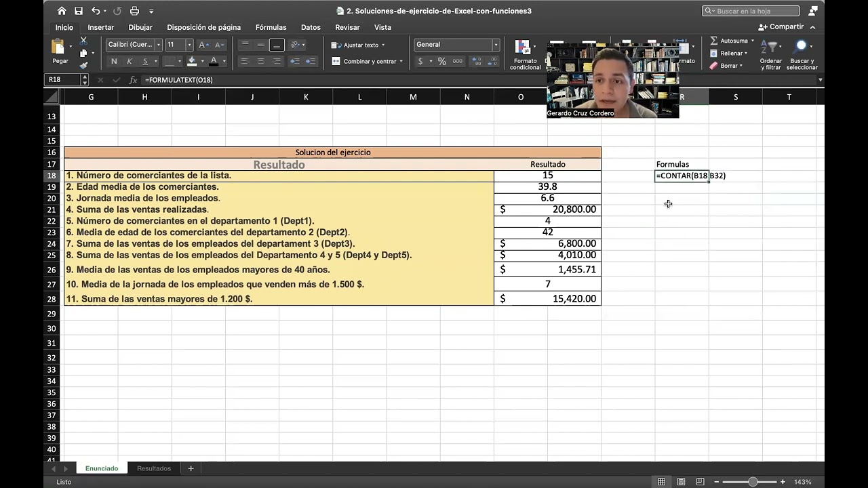Open the Revisar tab

pos(347,27)
